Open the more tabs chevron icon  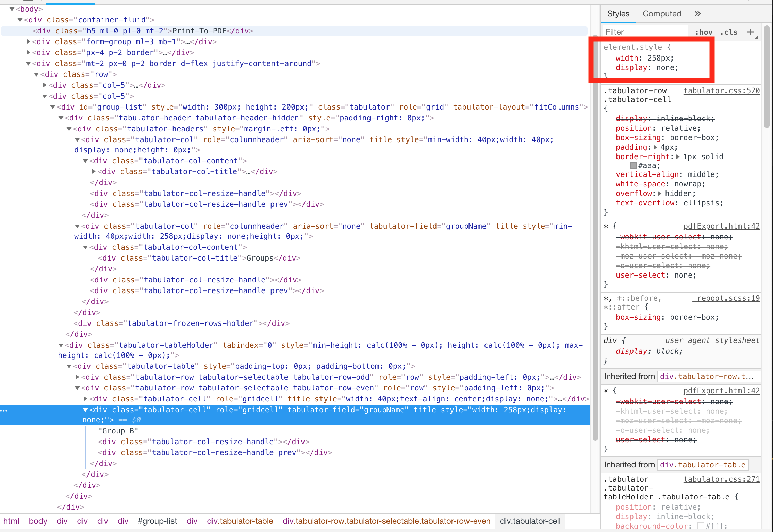pos(698,14)
